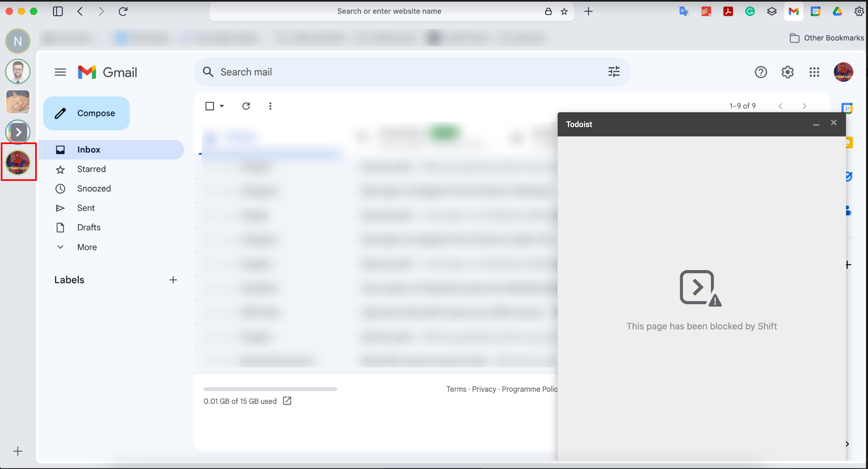
Task: Add an account with the sidebar plus
Action: point(18,451)
